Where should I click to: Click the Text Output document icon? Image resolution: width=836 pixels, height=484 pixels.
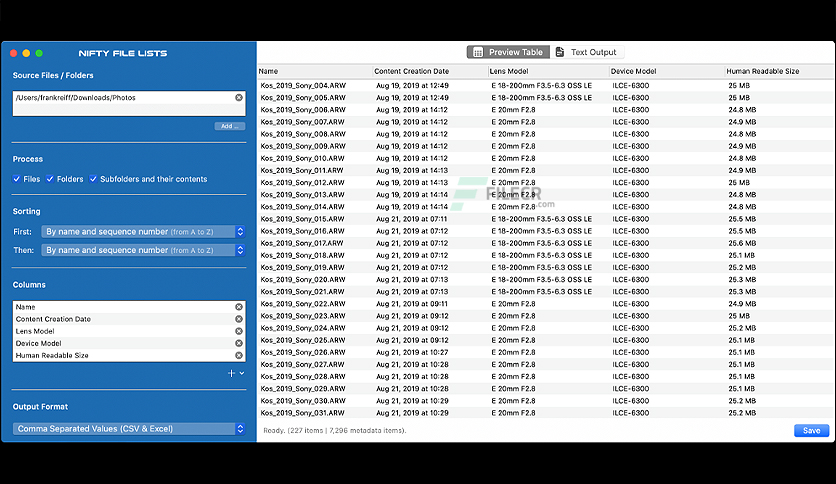click(x=560, y=52)
